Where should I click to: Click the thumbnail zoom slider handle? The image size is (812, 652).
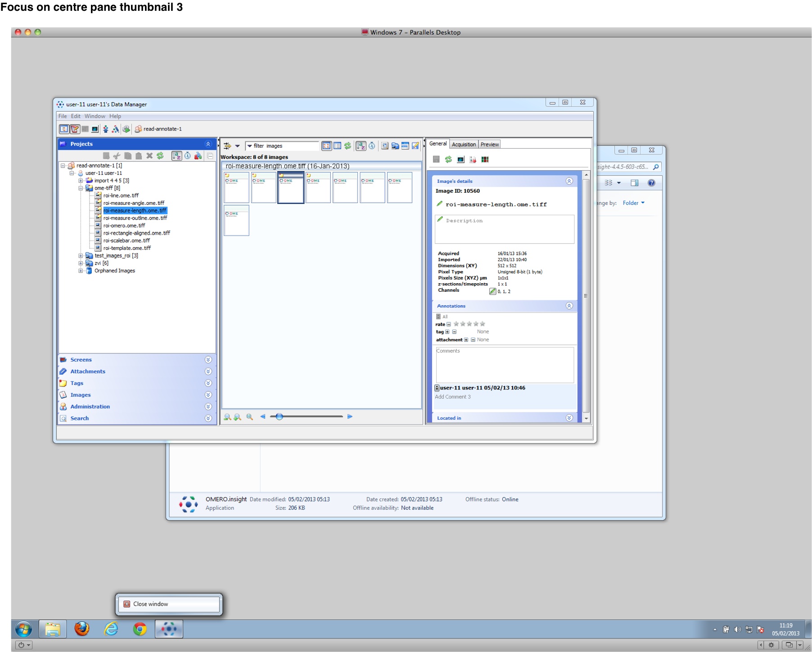[280, 417]
